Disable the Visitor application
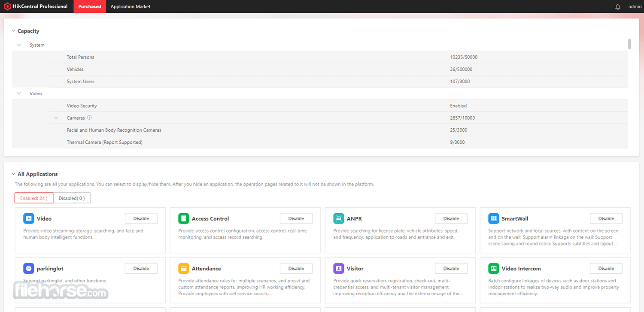The height and width of the screenshot is (312, 644). pos(451,269)
